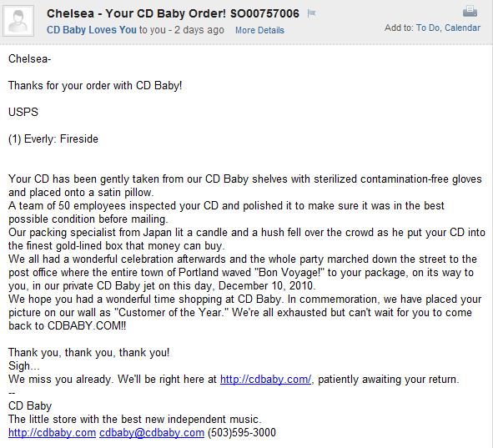Click the flag icon beside the subject
Viewport: 493px width, 448px height.
click(312, 13)
